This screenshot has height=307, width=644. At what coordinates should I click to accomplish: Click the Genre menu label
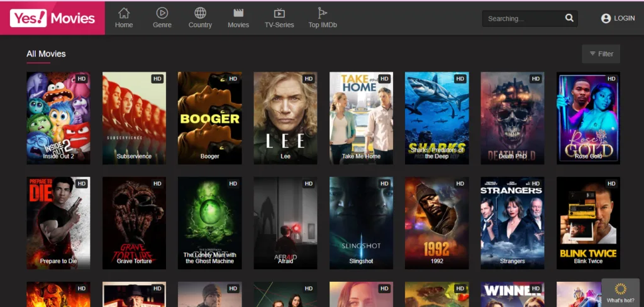162,25
